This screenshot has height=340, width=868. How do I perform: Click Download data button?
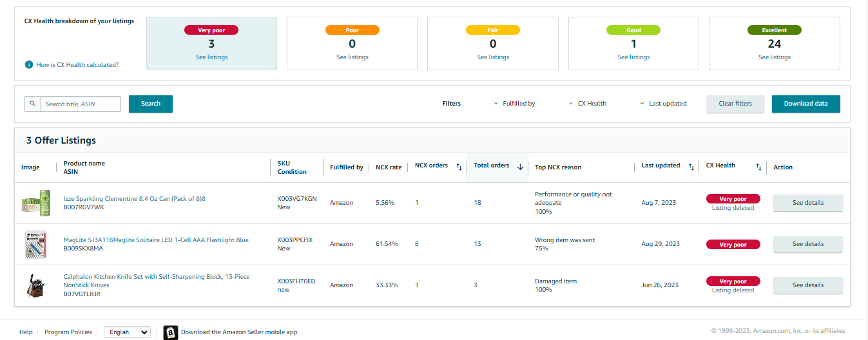(x=806, y=104)
